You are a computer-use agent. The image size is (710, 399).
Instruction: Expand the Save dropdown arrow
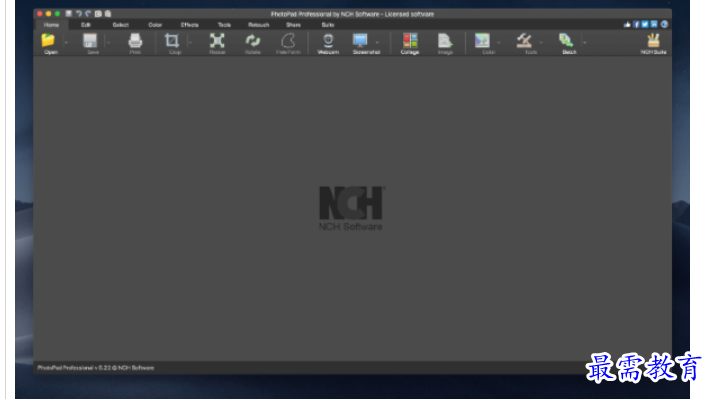coord(108,42)
